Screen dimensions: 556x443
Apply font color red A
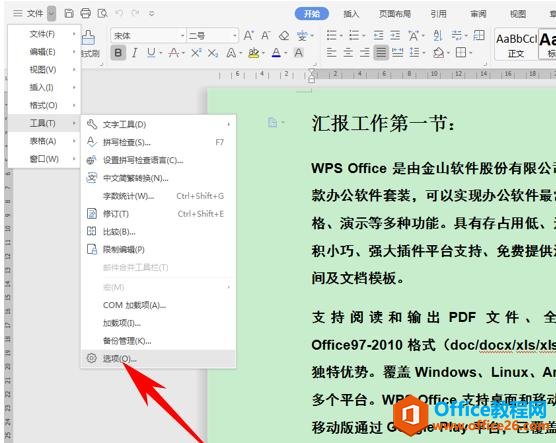pyautogui.click(x=276, y=53)
